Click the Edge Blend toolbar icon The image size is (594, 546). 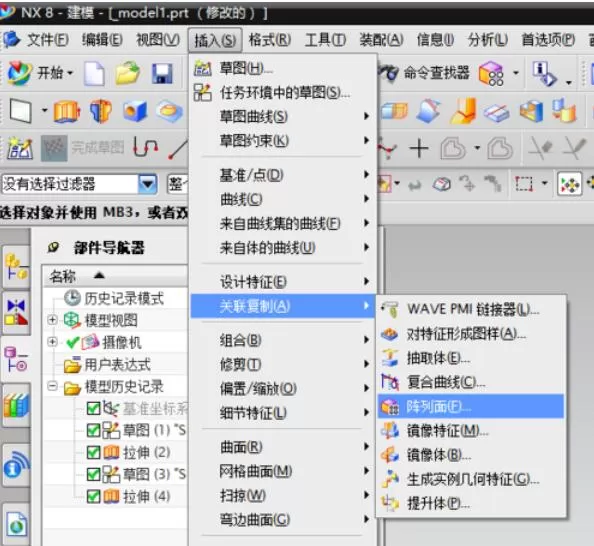pos(427,111)
